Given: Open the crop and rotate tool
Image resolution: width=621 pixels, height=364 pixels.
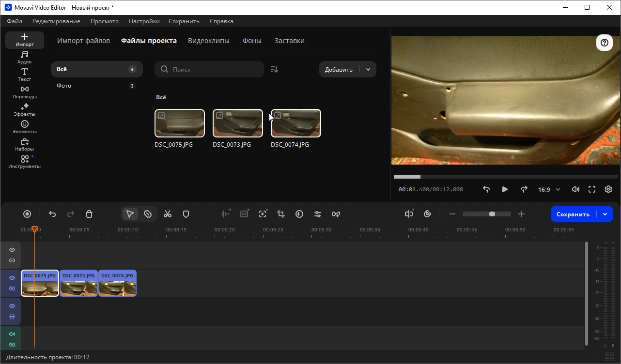Looking at the screenshot, I should tap(281, 214).
